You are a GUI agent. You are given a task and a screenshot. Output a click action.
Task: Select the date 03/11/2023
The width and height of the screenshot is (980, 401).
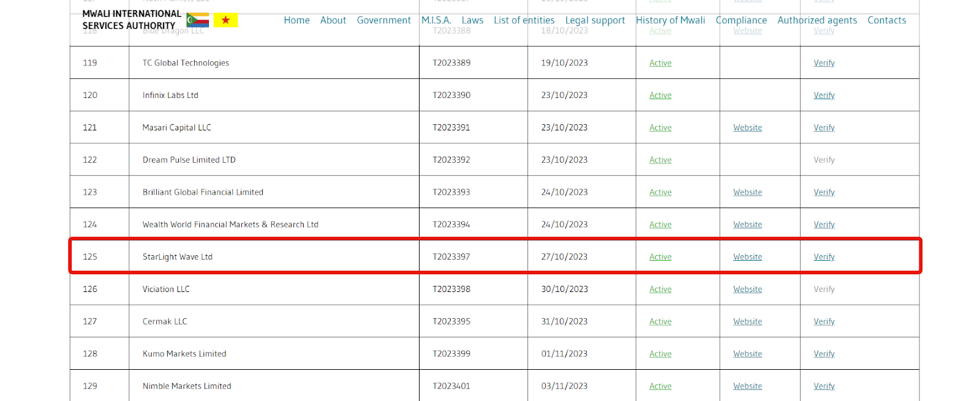tap(564, 386)
